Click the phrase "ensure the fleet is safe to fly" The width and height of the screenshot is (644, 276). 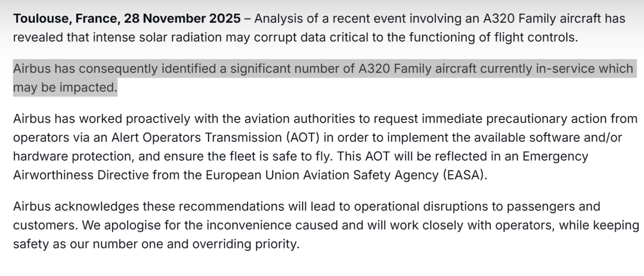tap(270, 156)
